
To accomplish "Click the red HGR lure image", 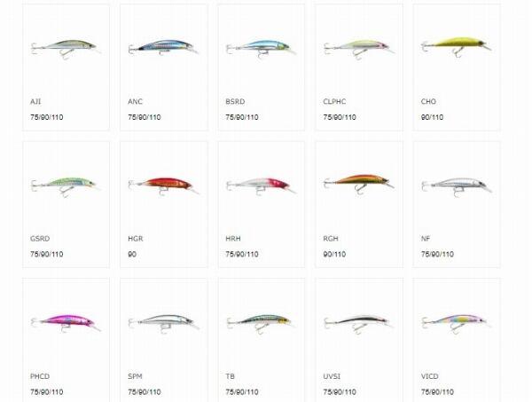I will (163, 186).
